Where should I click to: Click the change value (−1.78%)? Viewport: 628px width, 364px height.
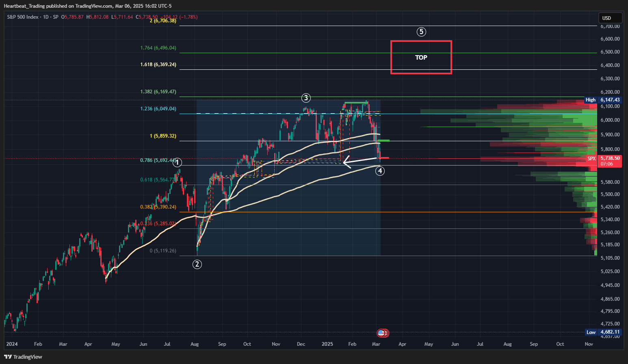188,17
